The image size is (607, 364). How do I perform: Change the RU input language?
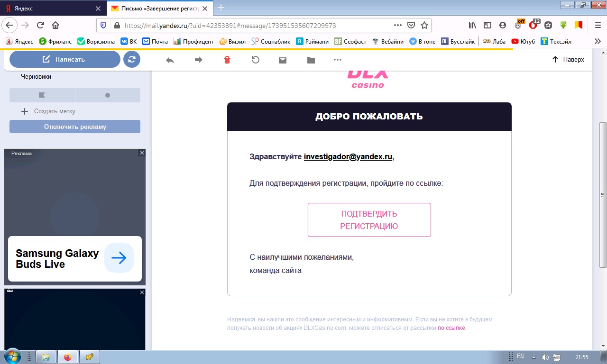(x=521, y=356)
